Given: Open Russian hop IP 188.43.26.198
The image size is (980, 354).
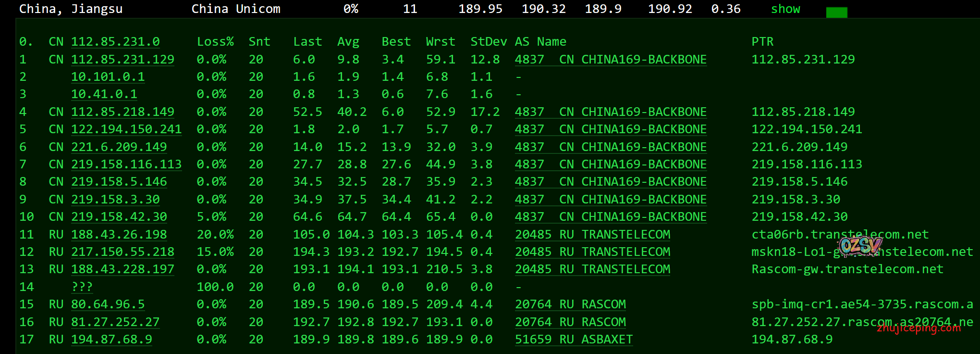Looking at the screenshot, I should point(119,235).
